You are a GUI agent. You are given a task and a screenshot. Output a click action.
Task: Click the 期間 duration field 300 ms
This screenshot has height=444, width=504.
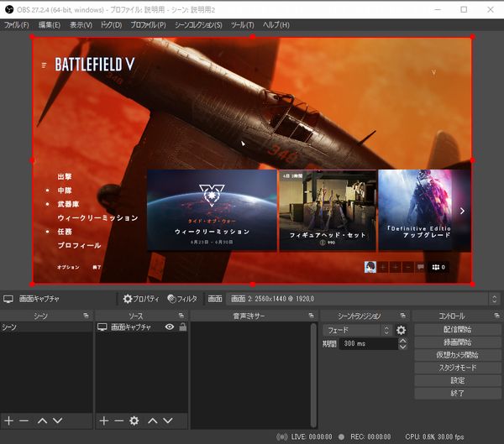coord(369,344)
